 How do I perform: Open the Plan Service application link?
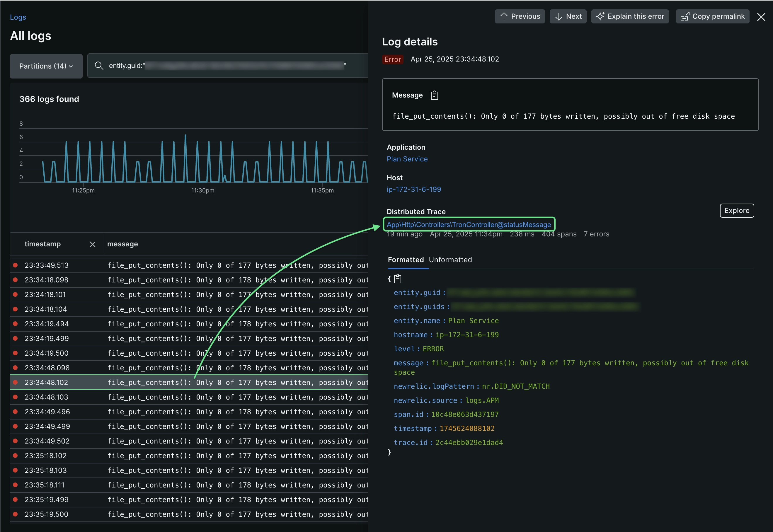point(407,159)
